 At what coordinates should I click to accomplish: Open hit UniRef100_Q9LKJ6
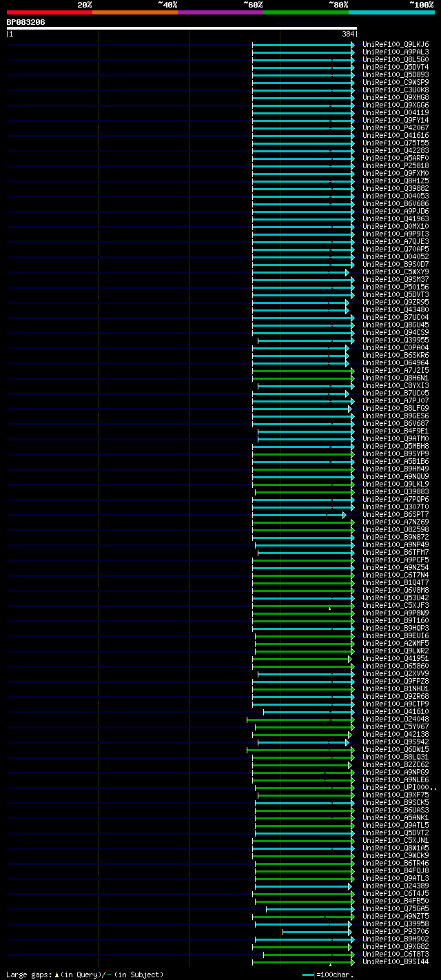coord(396,44)
